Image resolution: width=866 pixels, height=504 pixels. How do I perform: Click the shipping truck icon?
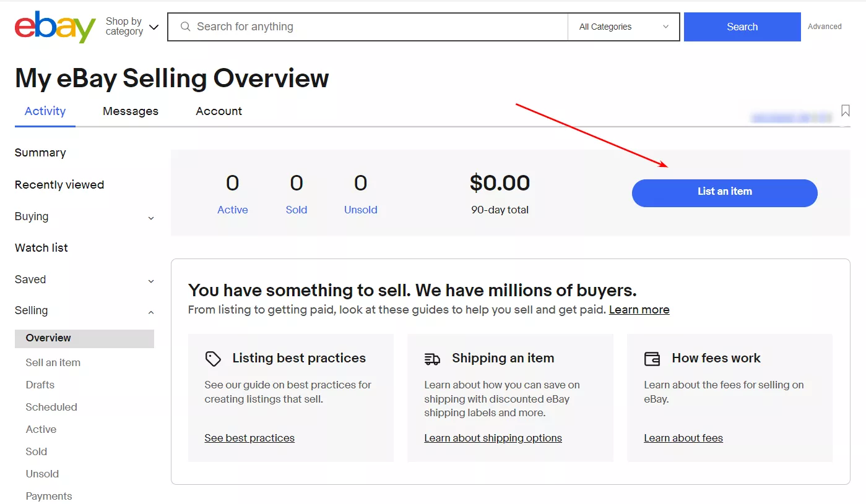coord(432,359)
